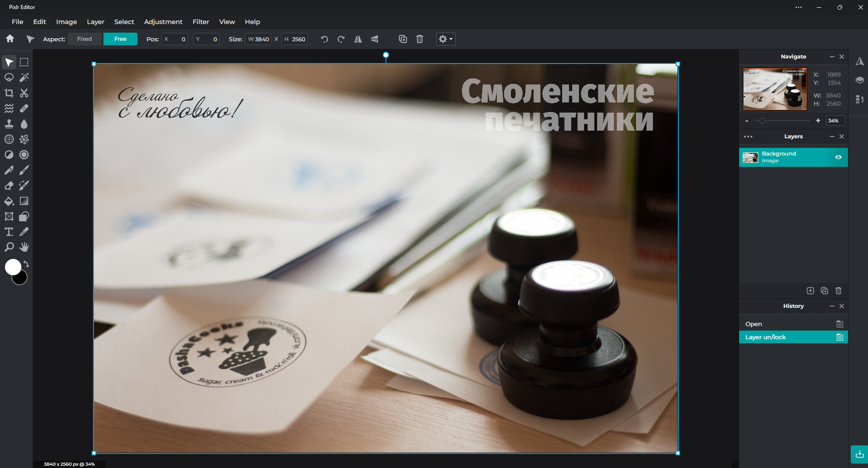Swap foreground and background colors
The width and height of the screenshot is (868, 468).
26,264
